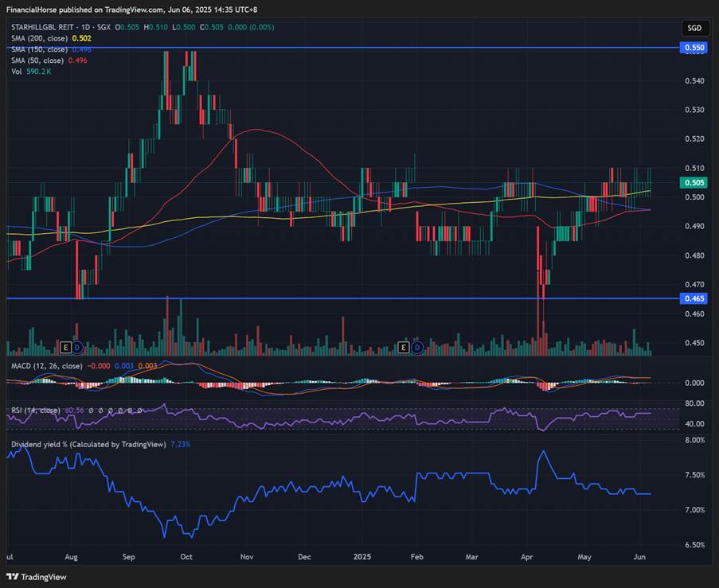719x588 pixels.
Task: Click the 0.530 price axis label
Action: click(x=694, y=110)
